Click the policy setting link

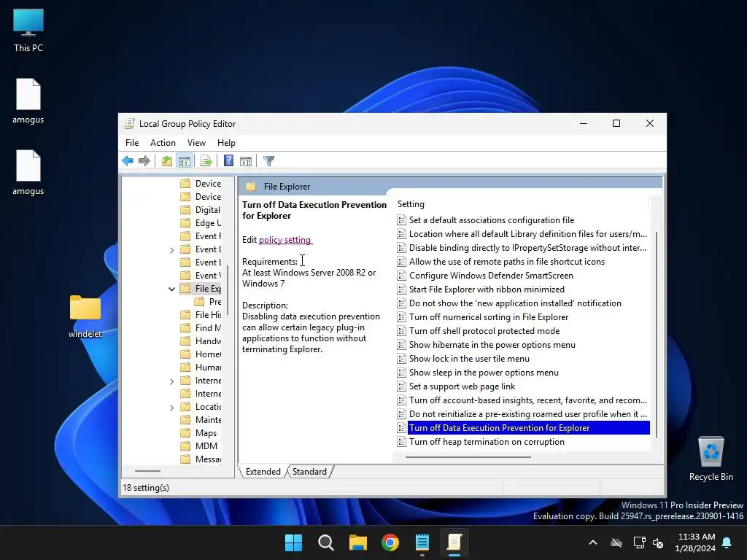pos(285,240)
